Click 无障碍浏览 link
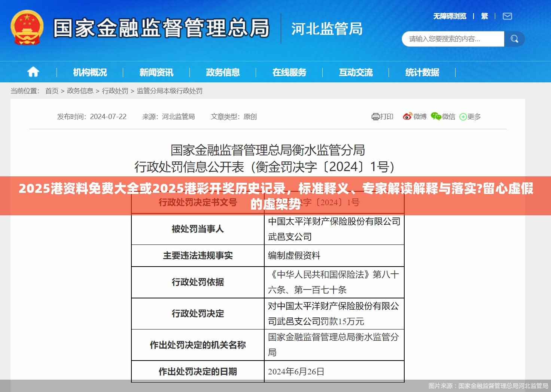This screenshot has height=392, width=551. [450, 16]
